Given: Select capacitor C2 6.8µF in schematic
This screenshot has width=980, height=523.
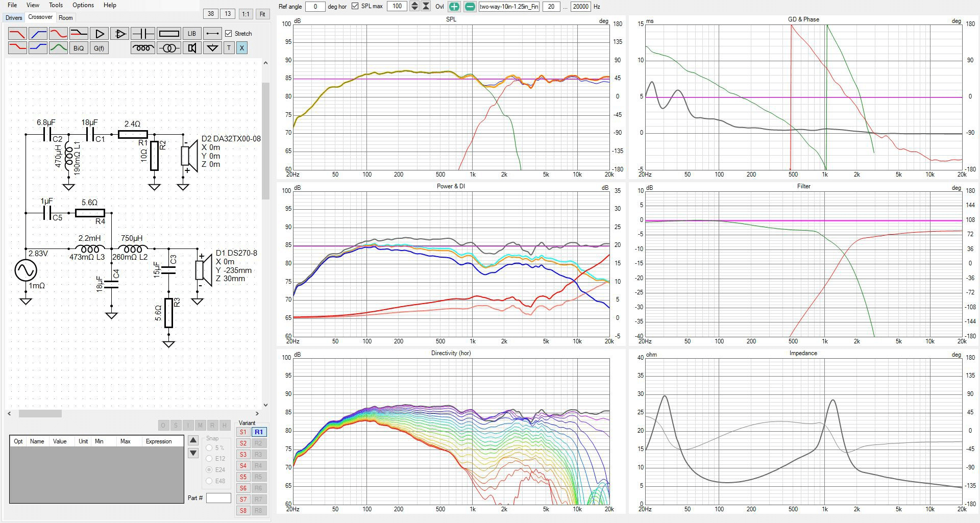Looking at the screenshot, I should (x=48, y=135).
